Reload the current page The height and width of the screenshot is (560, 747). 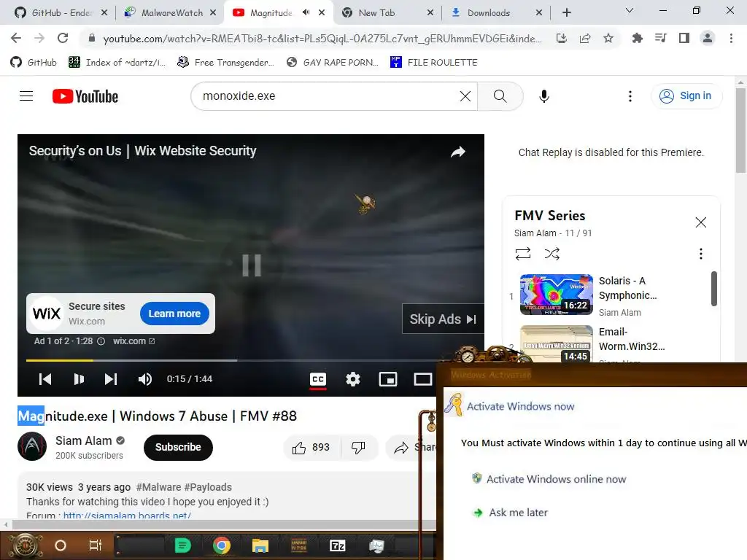click(x=63, y=38)
